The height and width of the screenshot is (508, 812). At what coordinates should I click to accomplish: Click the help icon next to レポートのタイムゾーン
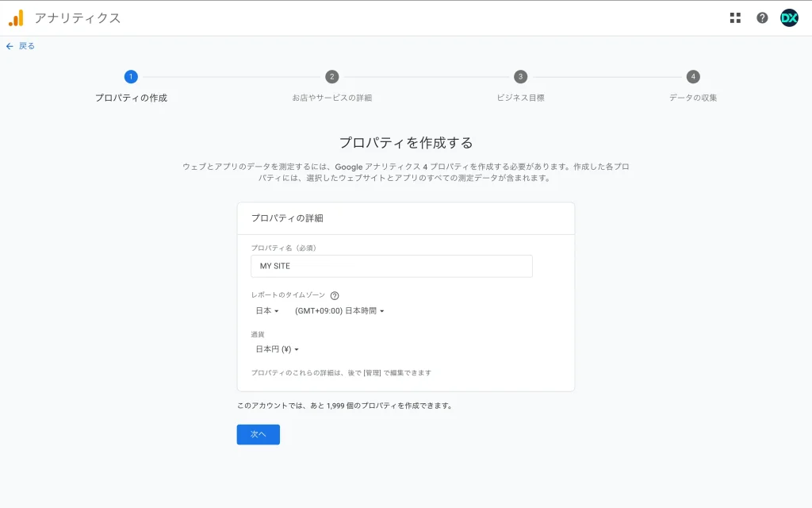[x=335, y=295]
